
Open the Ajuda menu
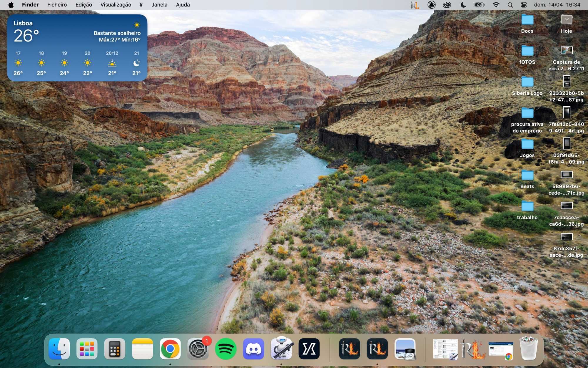click(183, 5)
